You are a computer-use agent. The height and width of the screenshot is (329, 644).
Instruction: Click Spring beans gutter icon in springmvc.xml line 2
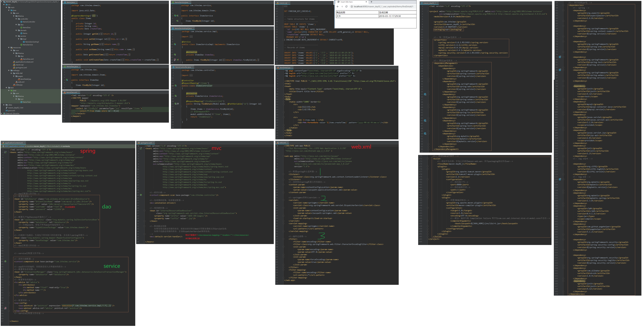[x=141, y=148]
